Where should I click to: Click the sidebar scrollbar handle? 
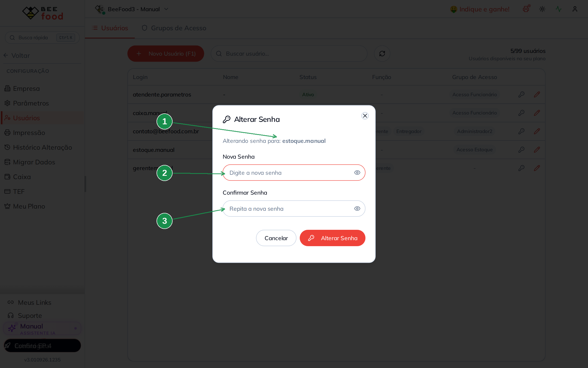85,184
